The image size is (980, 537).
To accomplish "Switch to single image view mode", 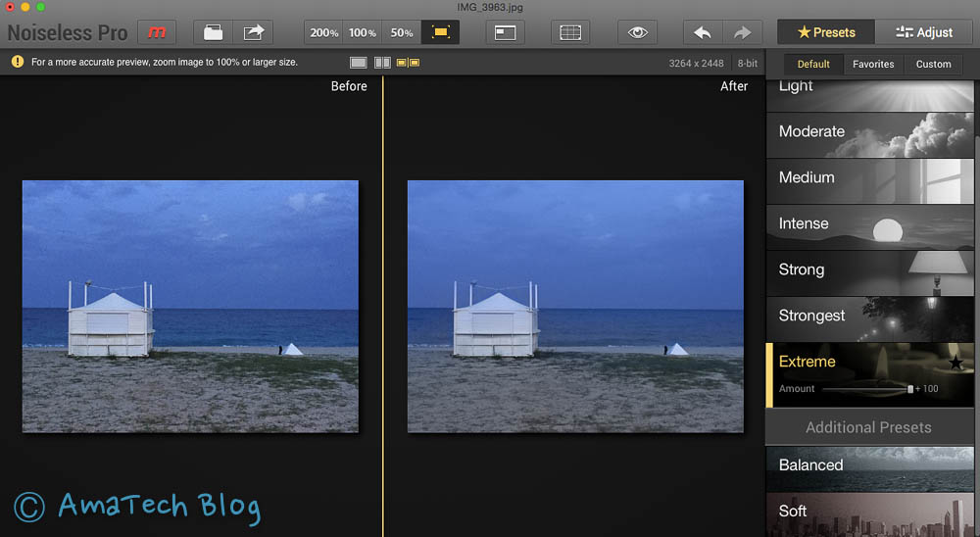I will coord(359,63).
